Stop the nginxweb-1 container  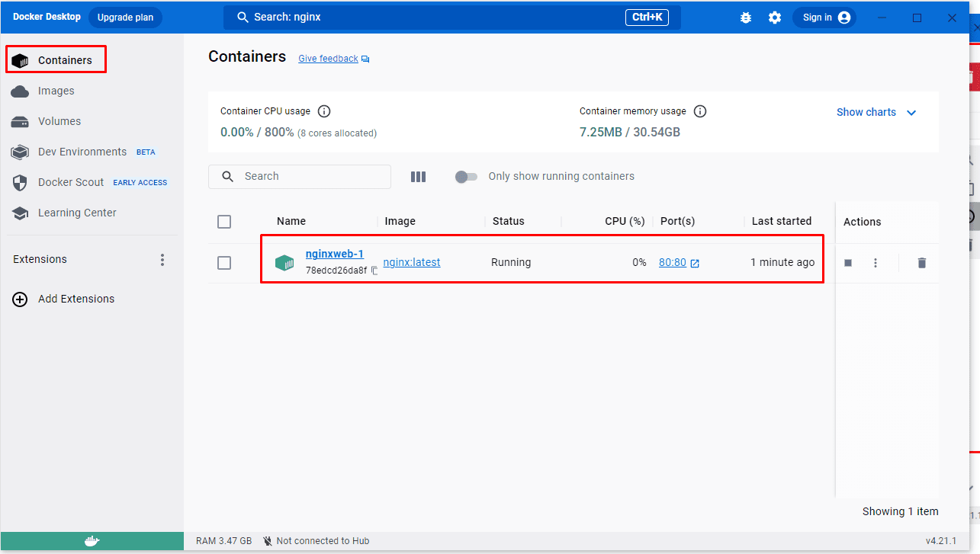coord(848,263)
